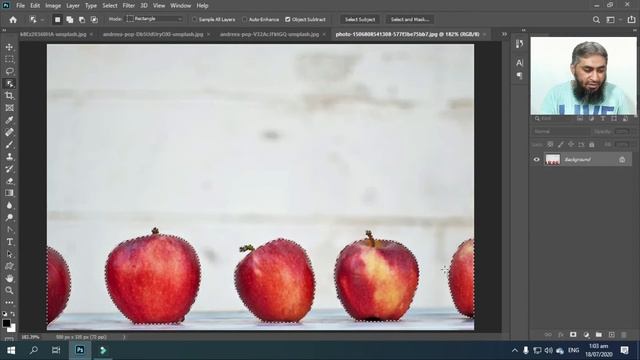
Task: Open the Layer menu
Action: coord(73,6)
